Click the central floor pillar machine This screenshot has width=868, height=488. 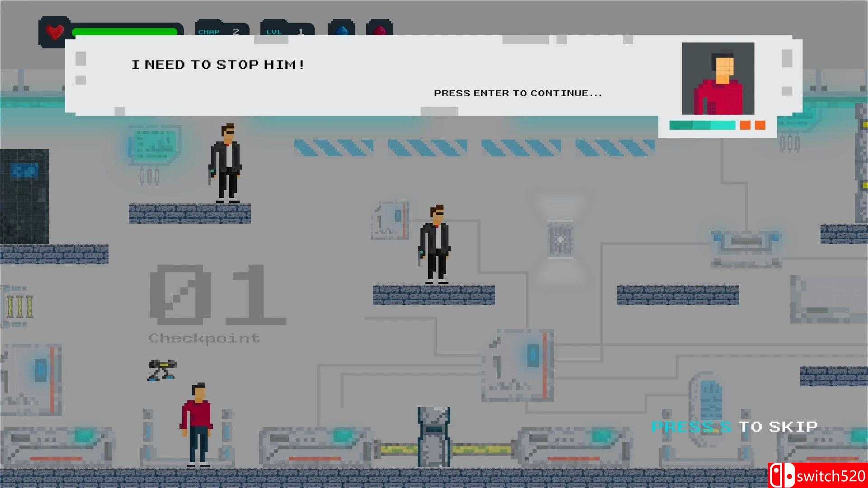pyautogui.click(x=434, y=437)
